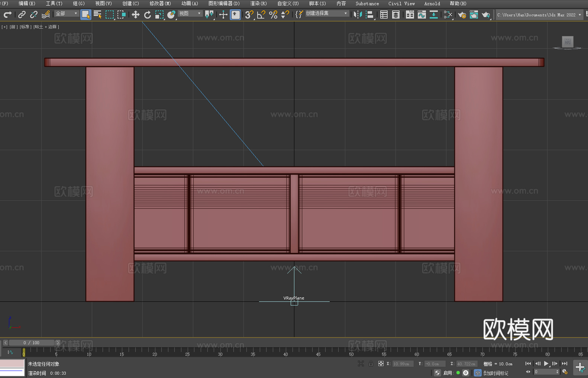This screenshot has width=588, height=378.
Task: Choose the Rectangular Selection Region tool
Action: [x=110, y=14]
